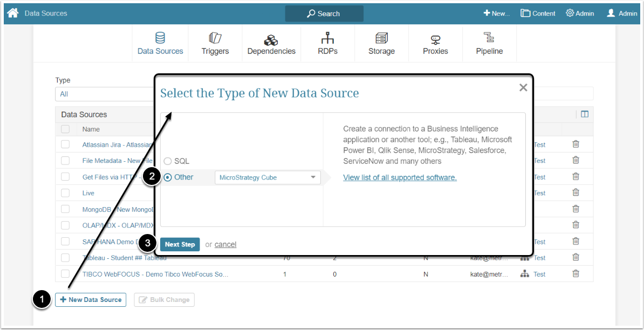Select the Other radio button
The width and height of the screenshot is (644, 330).
[x=168, y=177]
